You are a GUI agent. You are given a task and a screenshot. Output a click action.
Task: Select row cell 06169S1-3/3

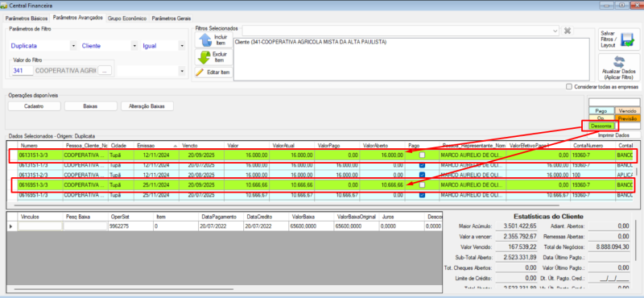pos(39,185)
